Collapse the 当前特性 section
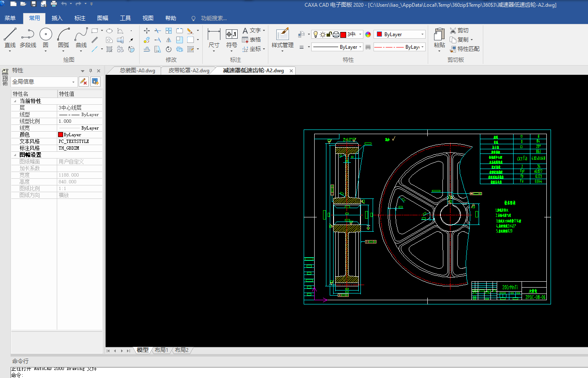 (x=15, y=101)
